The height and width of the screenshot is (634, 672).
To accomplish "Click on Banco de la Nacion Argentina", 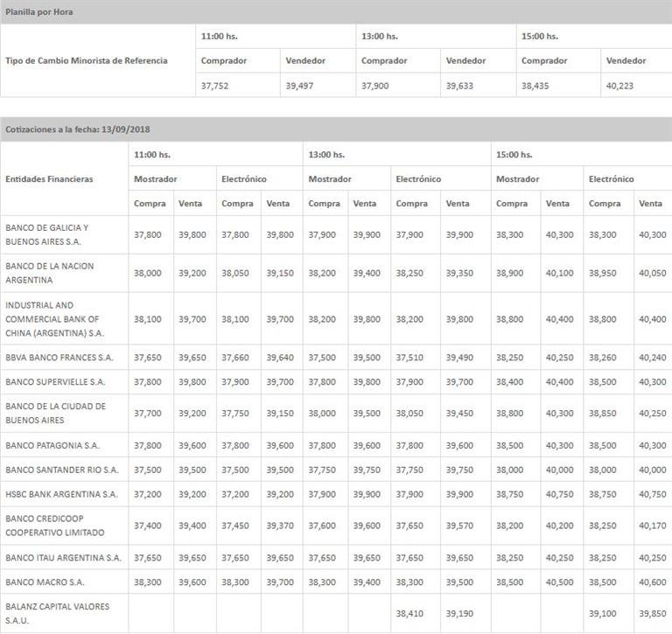I will [x=49, y=273].
